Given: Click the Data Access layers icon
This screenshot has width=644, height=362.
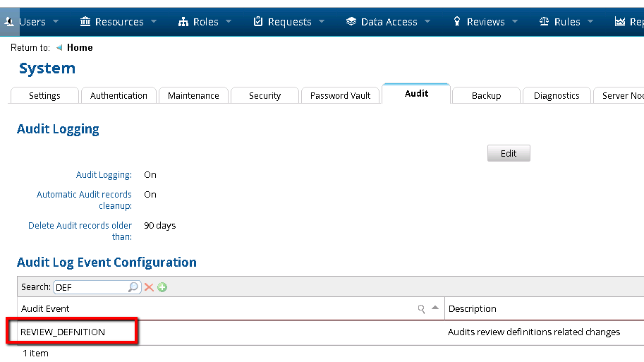Looking at the screenshot, I should pyautogui.click(x=351, y=22).
